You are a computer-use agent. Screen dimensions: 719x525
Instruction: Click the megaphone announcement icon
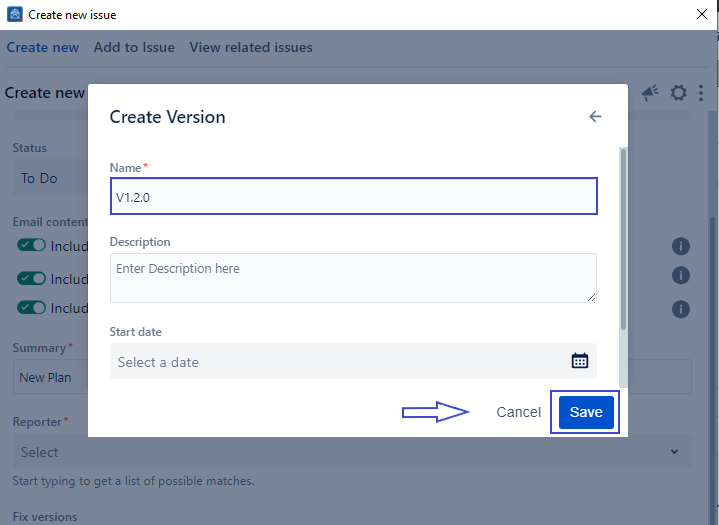tap(650, 93)
